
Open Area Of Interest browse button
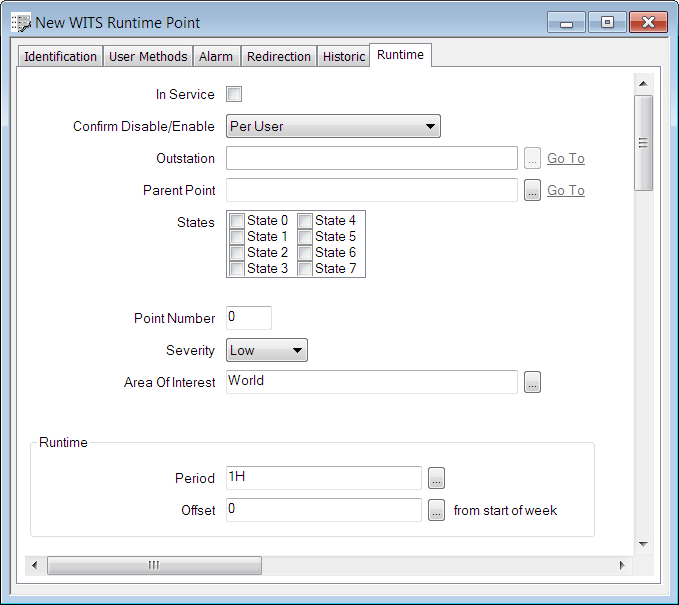532,382
